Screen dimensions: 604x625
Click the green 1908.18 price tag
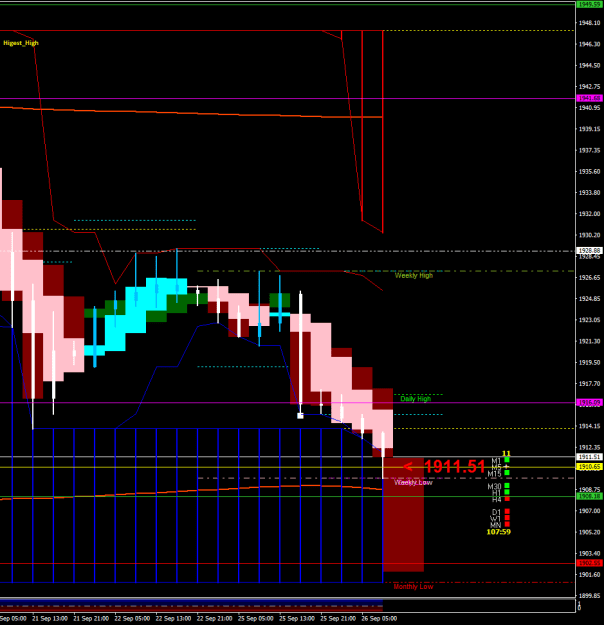590,496
